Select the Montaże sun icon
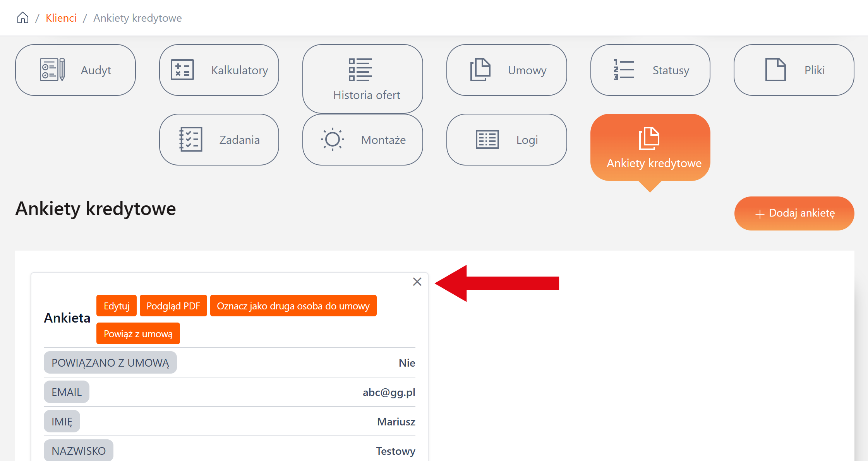The height and width of the screenshot is (461, 868). [x=332, y=139]
